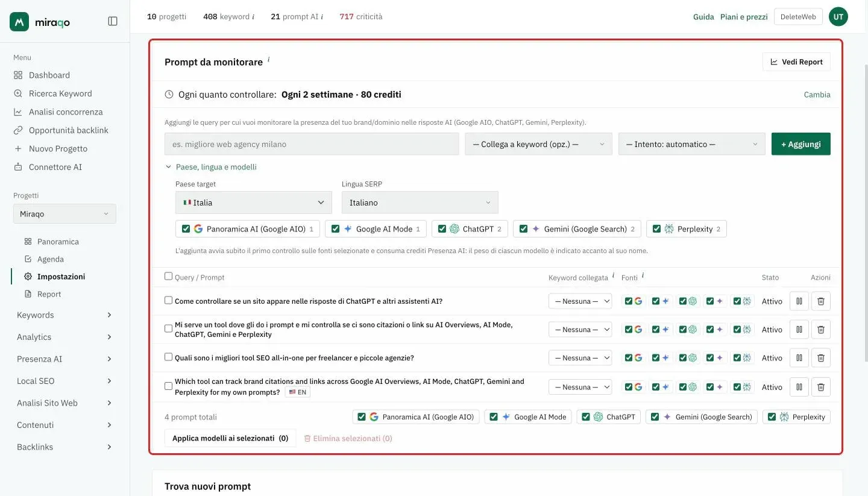Pause the 'Mi serve un tool' prompt
Image resolution: width=868 pixels, height=496 pixels.
click(x=799, y=330)
